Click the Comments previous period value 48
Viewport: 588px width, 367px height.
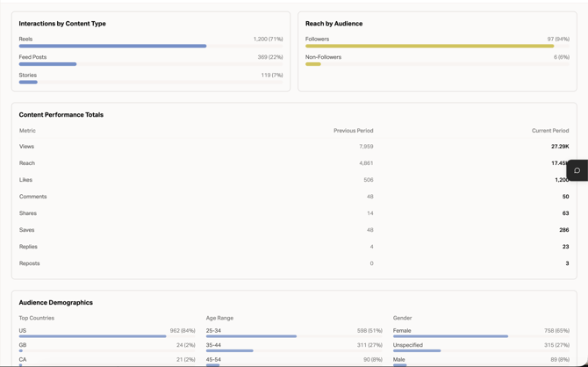click(x=370, y=197)
